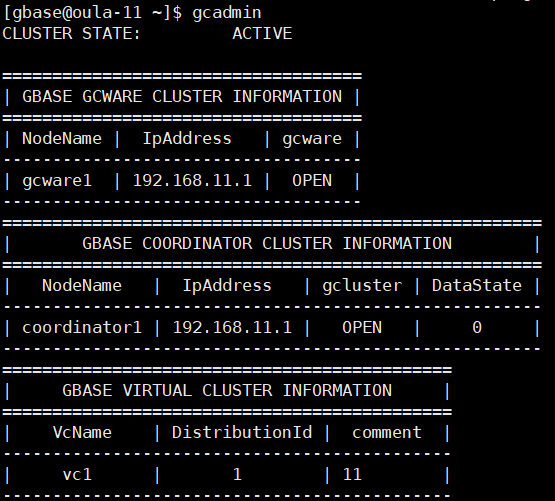555x501 pixels.
Task: Select the 'gcware1' node name
Action: click(57, 181)
